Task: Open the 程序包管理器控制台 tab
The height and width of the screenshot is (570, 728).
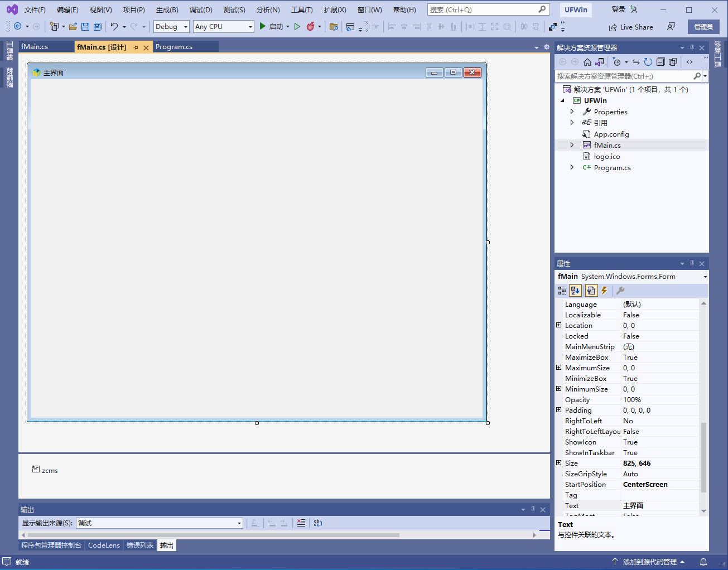Action: point(51,545)
